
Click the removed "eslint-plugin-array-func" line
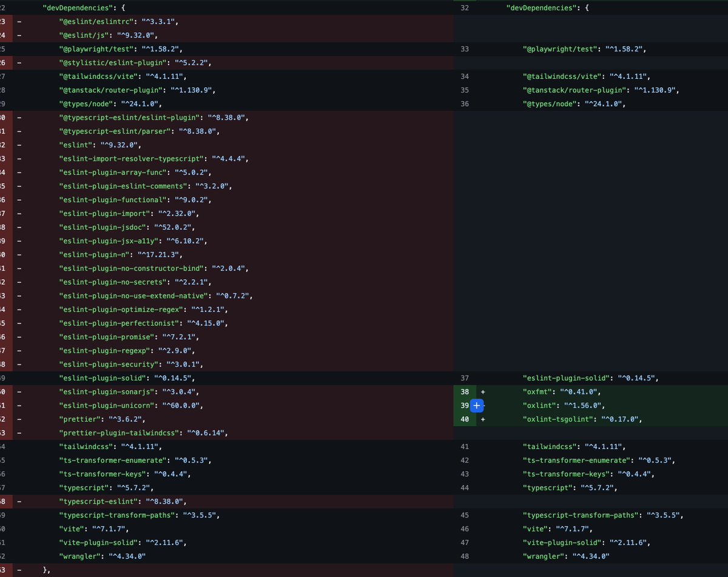point(227,172)
